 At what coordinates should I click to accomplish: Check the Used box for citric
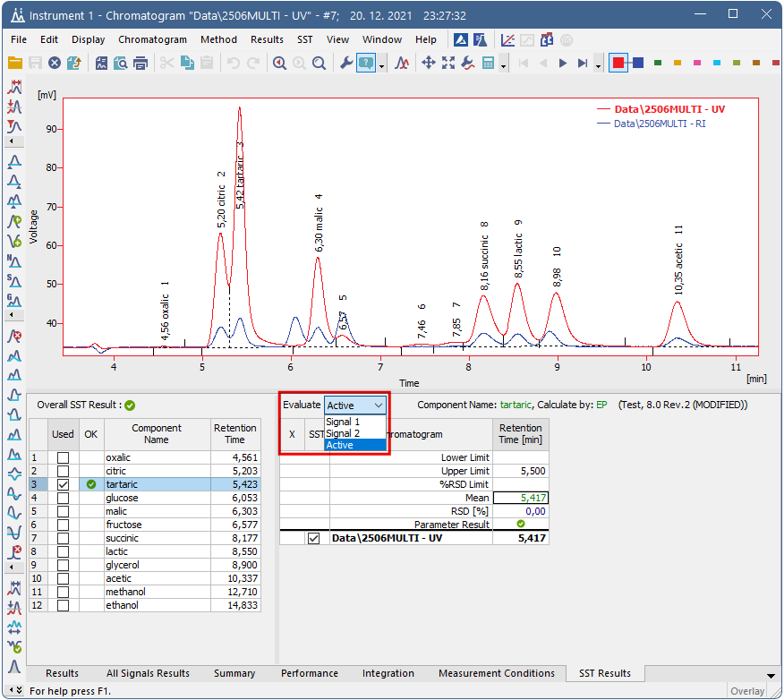coord(63,472)
